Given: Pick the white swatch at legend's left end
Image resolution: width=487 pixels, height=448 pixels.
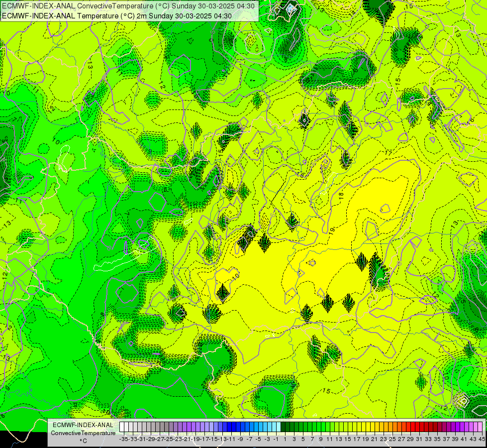Looking at the screenshot, I should point(122,427).
